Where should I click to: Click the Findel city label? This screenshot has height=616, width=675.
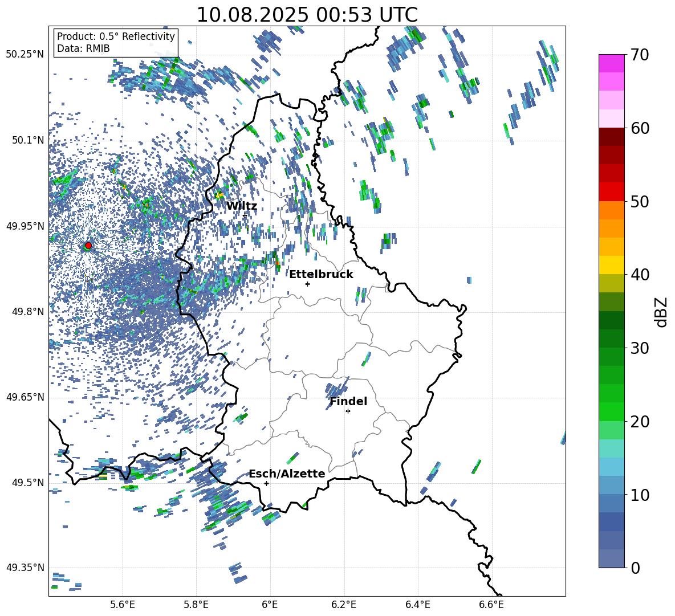pos(348,401)
